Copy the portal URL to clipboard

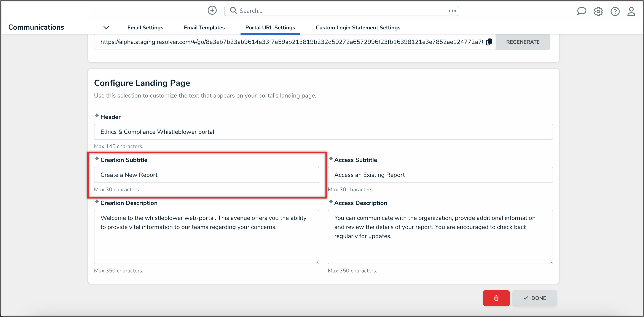pos(489,42)
